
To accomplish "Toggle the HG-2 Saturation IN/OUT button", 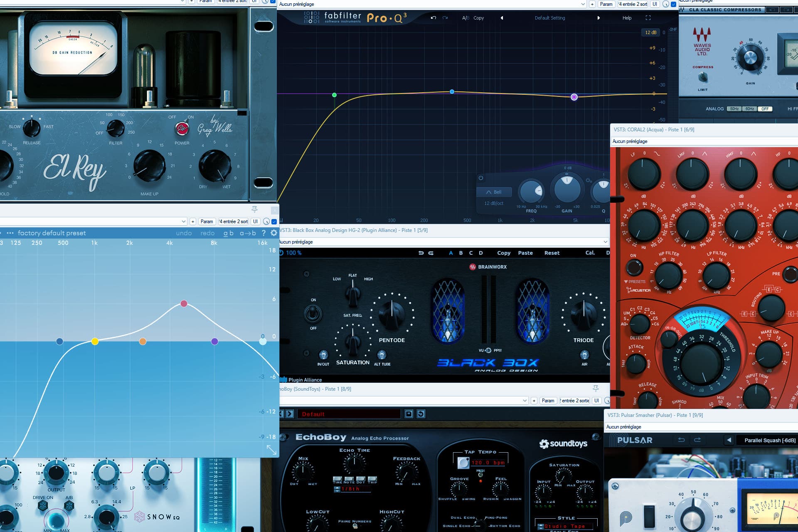I will coord(323,355).
